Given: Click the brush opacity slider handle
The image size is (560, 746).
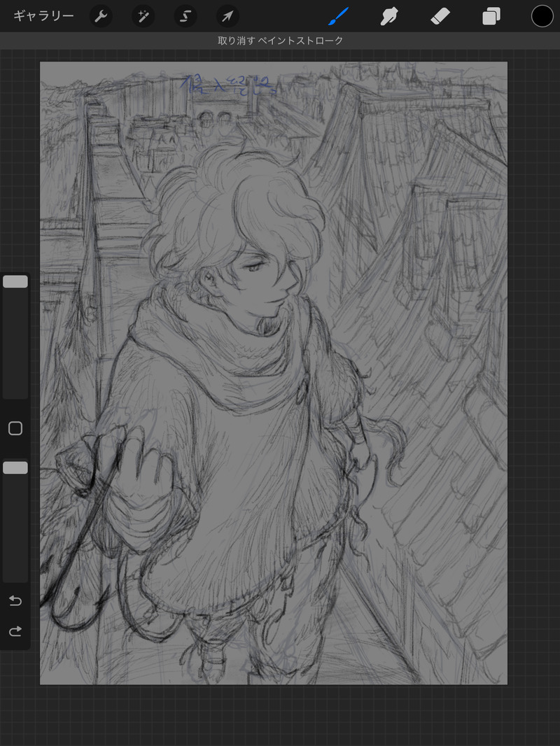Looking at the screenshot, I should pos(15,467).
